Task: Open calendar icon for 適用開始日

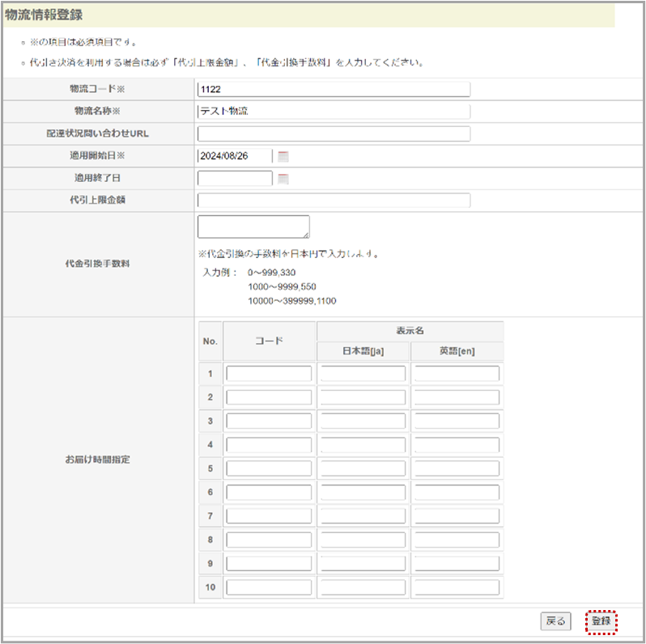Action: (x=283, y=156)
